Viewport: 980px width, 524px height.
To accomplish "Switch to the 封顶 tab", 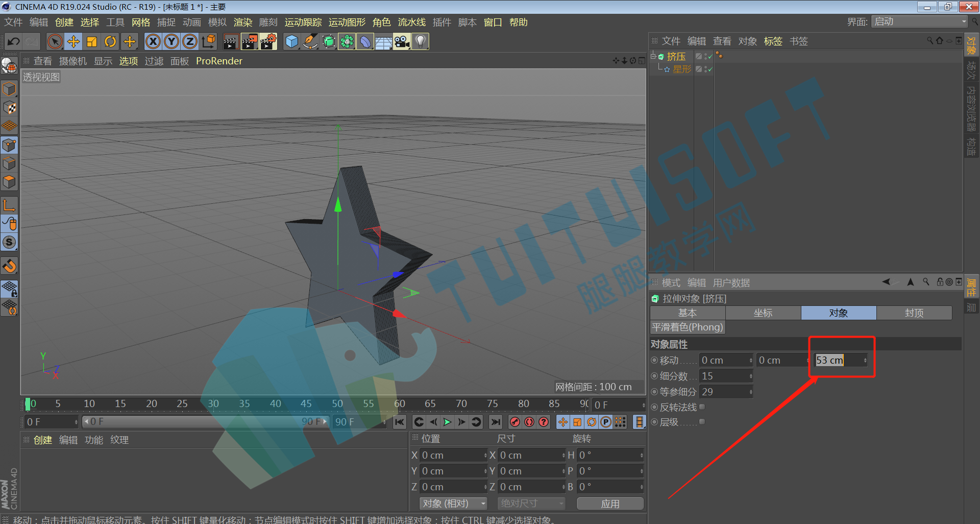I will click(x=914, y=313).
